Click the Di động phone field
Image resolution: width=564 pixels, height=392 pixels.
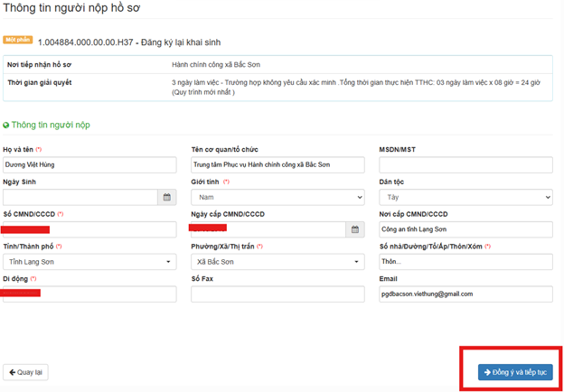[x=89, y=294]
